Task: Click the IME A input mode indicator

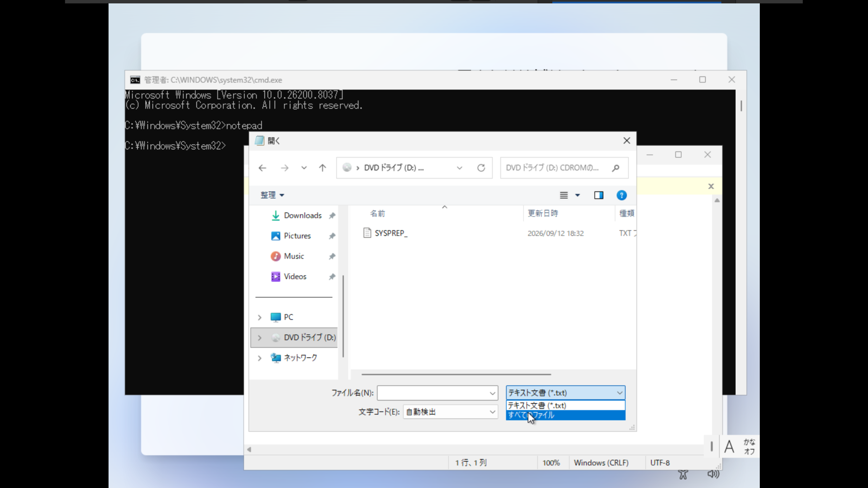Action: click(729, 447)
